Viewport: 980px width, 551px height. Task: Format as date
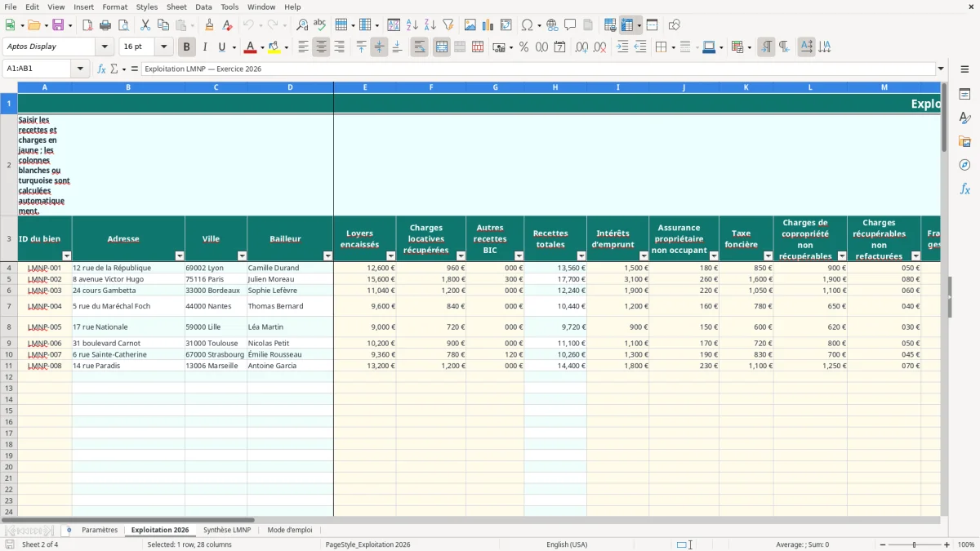pyautogui.click(x=559, y=47)
